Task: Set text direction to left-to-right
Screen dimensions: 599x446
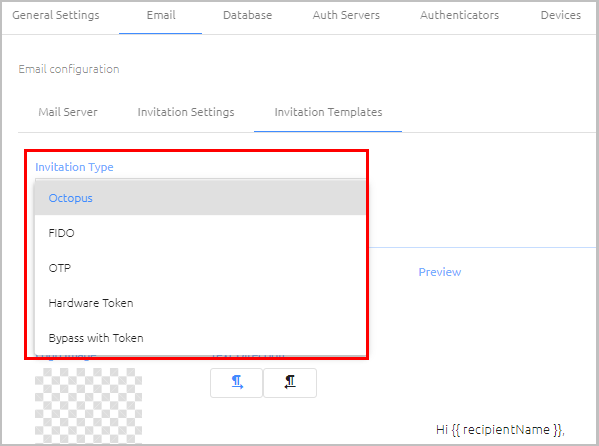Action: tap(236, 383)
